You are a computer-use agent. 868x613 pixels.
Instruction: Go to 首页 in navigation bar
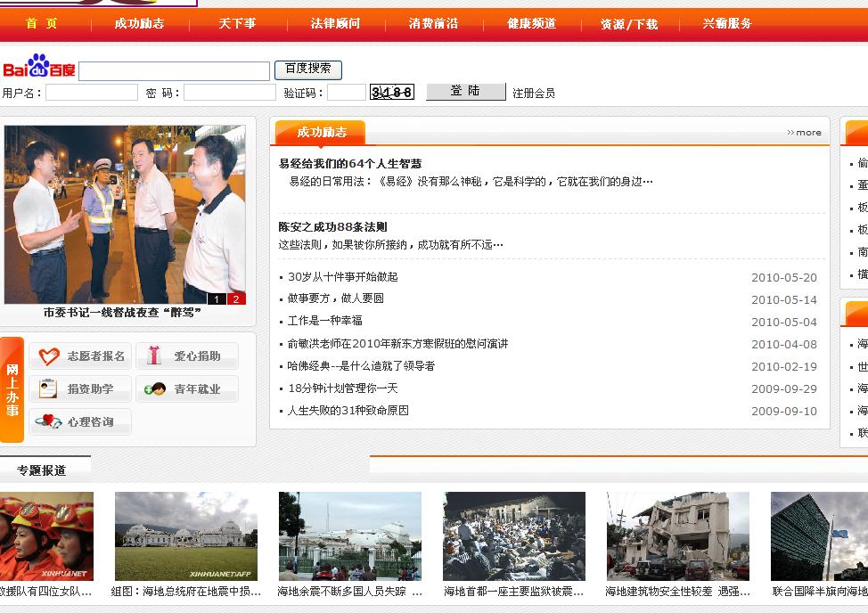tap(42, 24)
